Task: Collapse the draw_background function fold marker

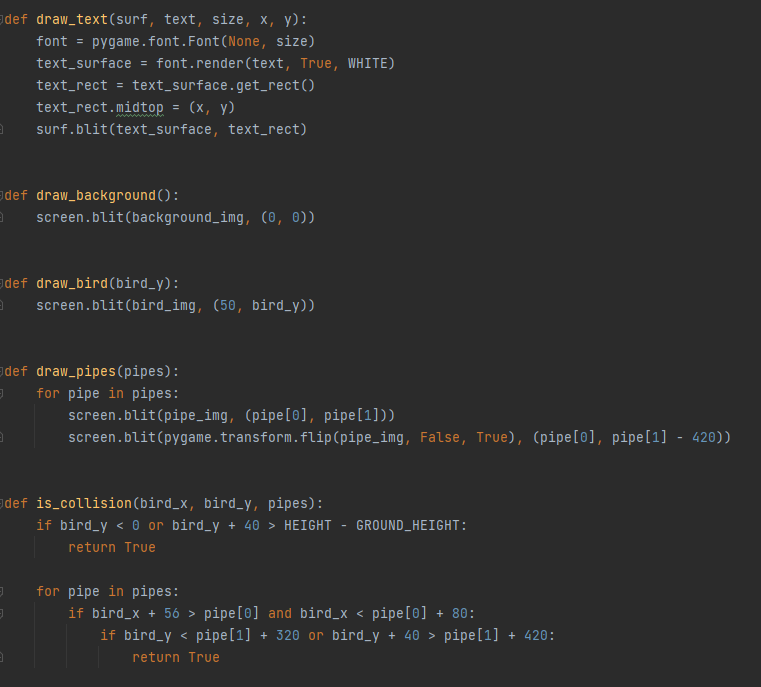Action: 2,195
